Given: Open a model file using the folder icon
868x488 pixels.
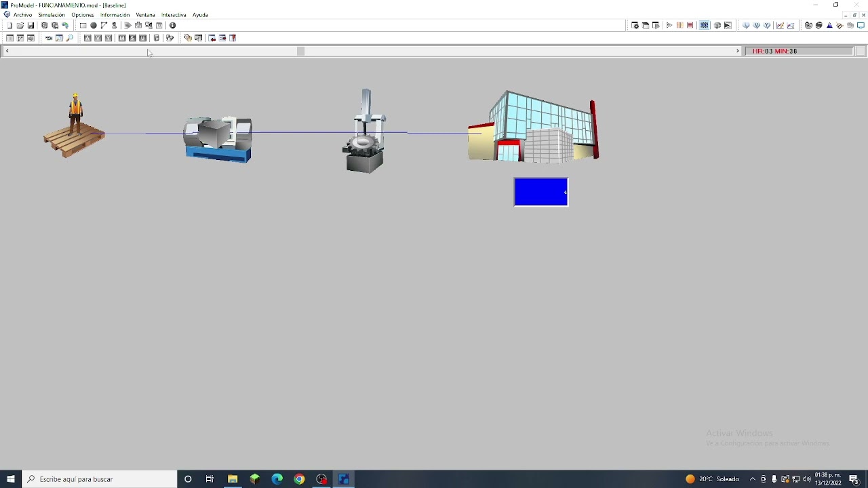Looking at the screenshot, I should [20, 26].
